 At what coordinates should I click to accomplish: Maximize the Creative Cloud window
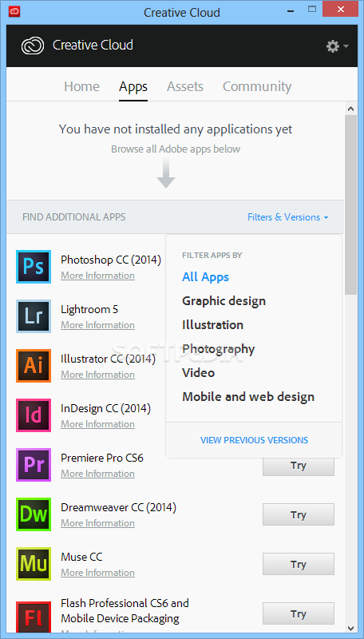[312, 9]
